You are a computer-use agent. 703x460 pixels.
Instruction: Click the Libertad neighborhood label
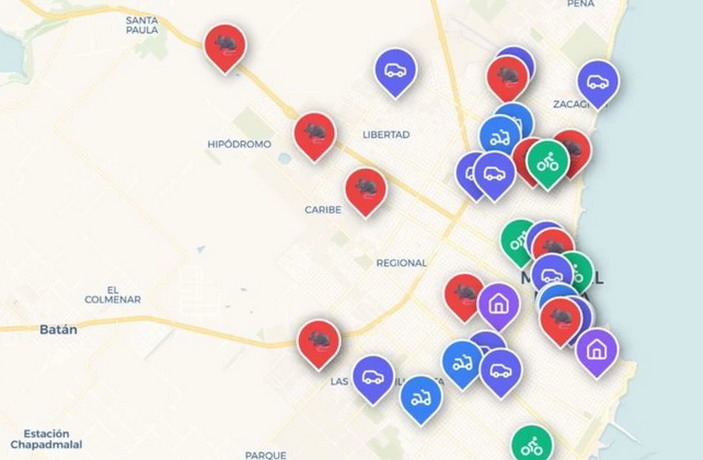tap(386, 135)
